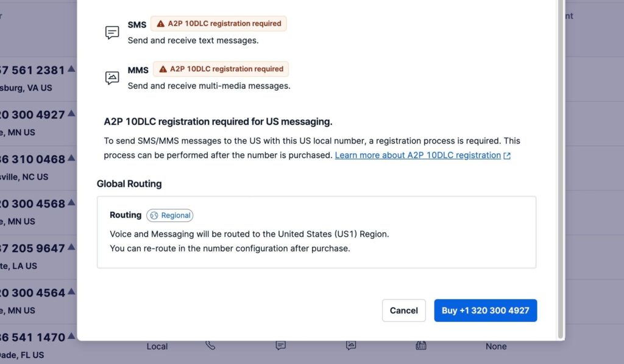
Task: Click the MMS picture message icon
Action: click(x=112, y=78)
